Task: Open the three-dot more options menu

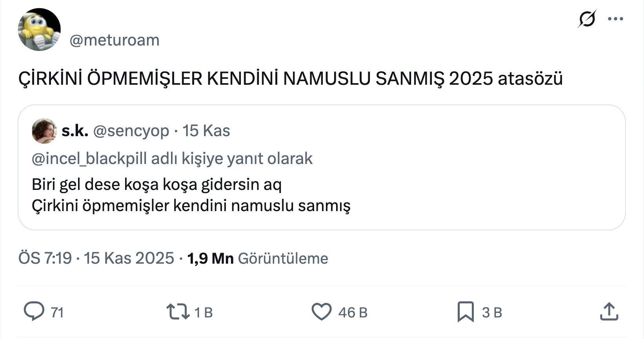Action: (x=615, y=19)
